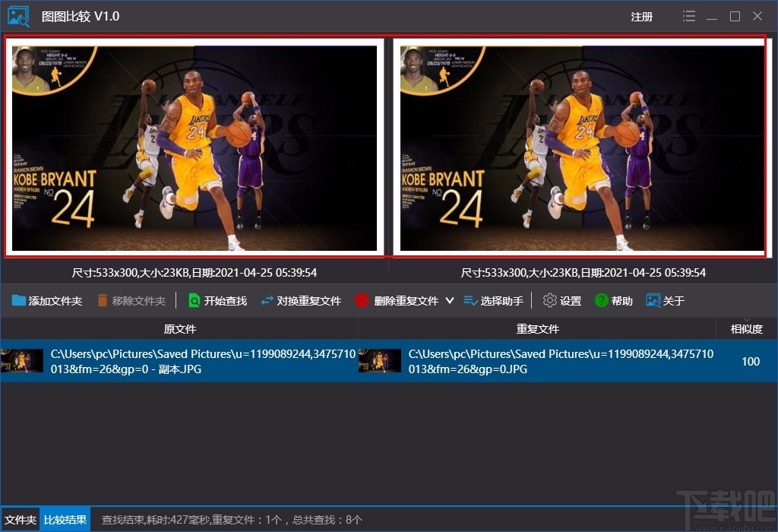Swap files via 对换重复文件 label
The image size is (778, 532).
(308, 301)
